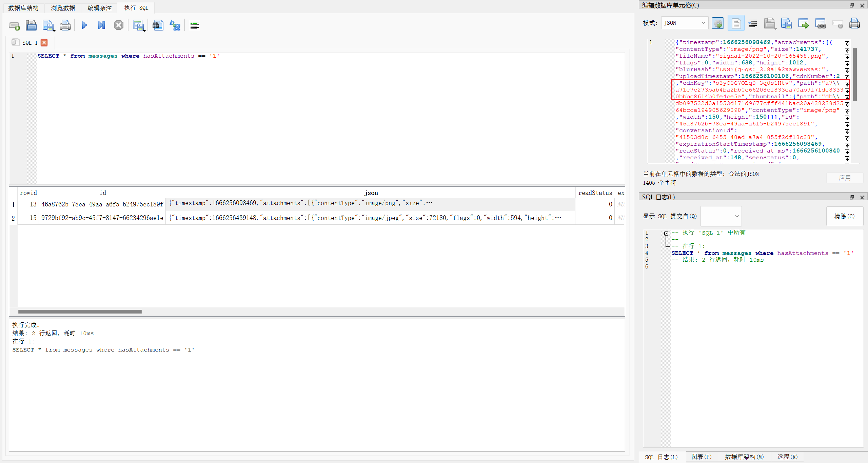Screen dimensions: 868x463
Task: Stop SQL execution
Action: [118, 25]
